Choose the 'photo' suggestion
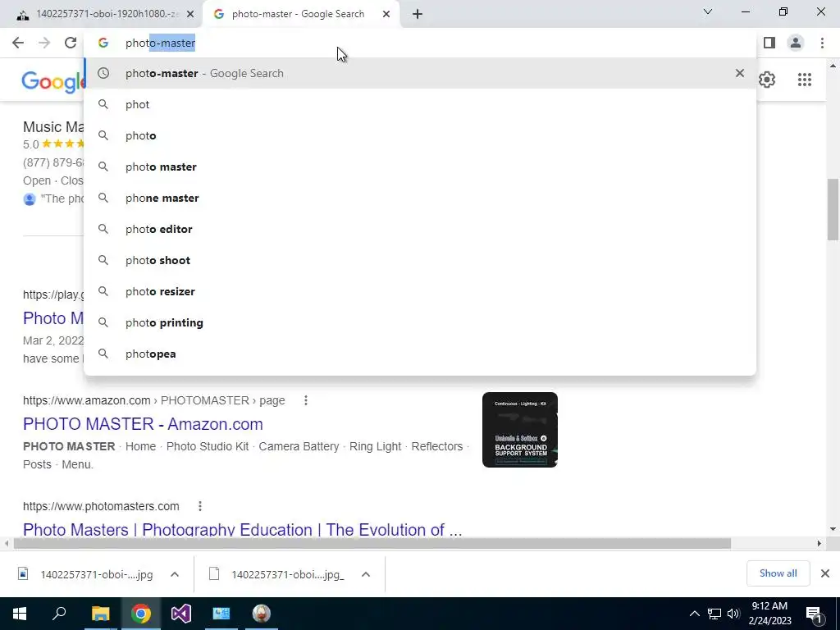This screenshot has width=840, height=630. point(420,135)
